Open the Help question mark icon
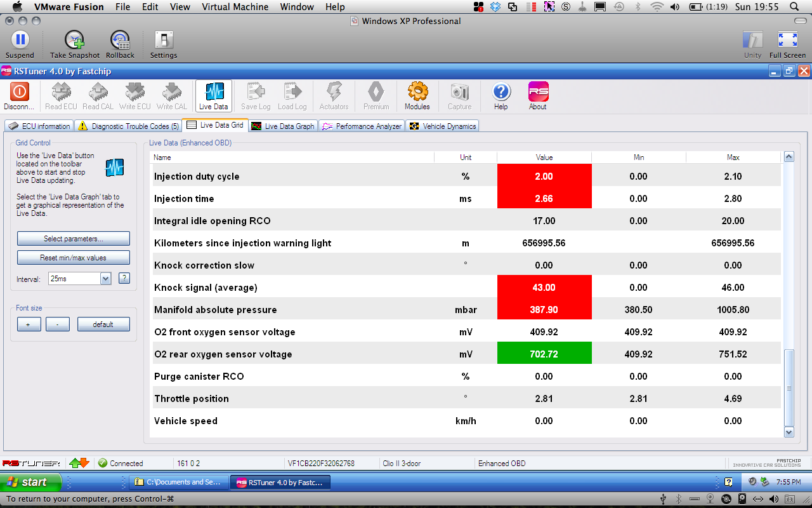812x508 pixels. pyautogui.click(x=501, y=92)
